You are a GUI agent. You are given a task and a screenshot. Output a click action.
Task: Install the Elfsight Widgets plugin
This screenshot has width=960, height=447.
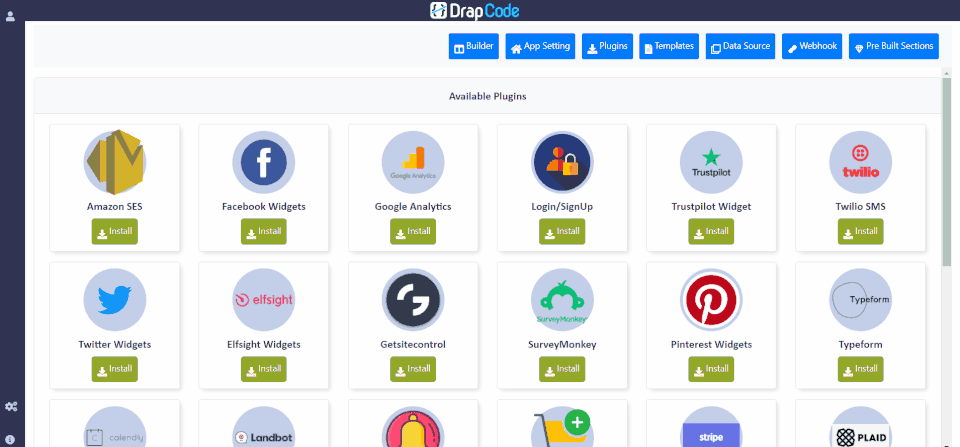click(x=264, y=369)
